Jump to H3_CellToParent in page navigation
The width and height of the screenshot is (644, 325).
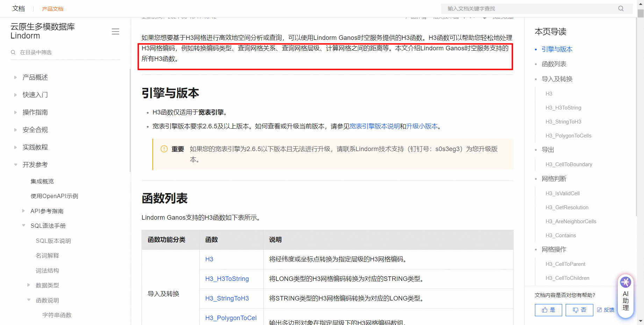click(565, 264)
